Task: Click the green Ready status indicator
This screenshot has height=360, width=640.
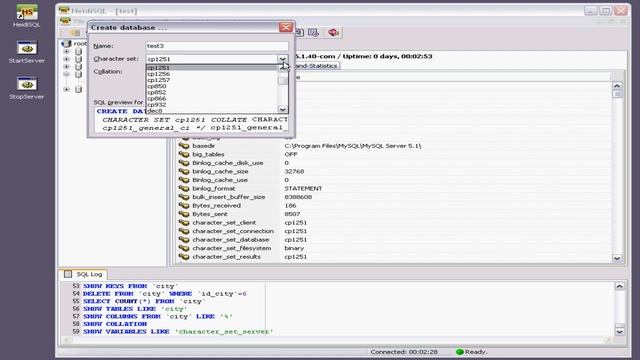Action: tap(460, 352)
